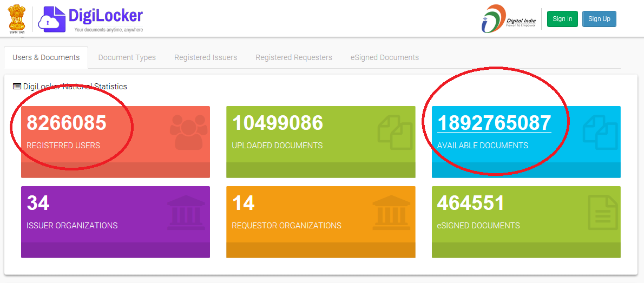This screenshot has height=283, width=644.
Task: Click the DigiLocker National Statistics heading
Action: click(x=75, y=86)
